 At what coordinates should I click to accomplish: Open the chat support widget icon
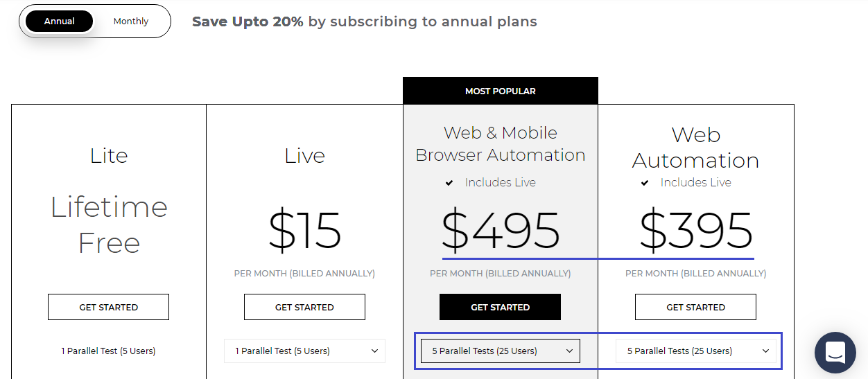tap(835, 353)
